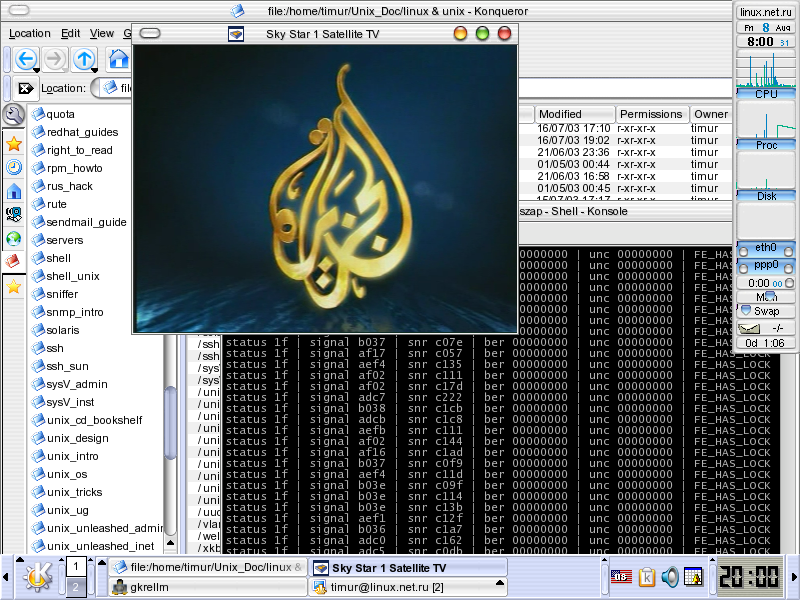Click the orange Sky Star titlebar button
This screenshot has height=600, width=800.
click(x=460, y=34)
